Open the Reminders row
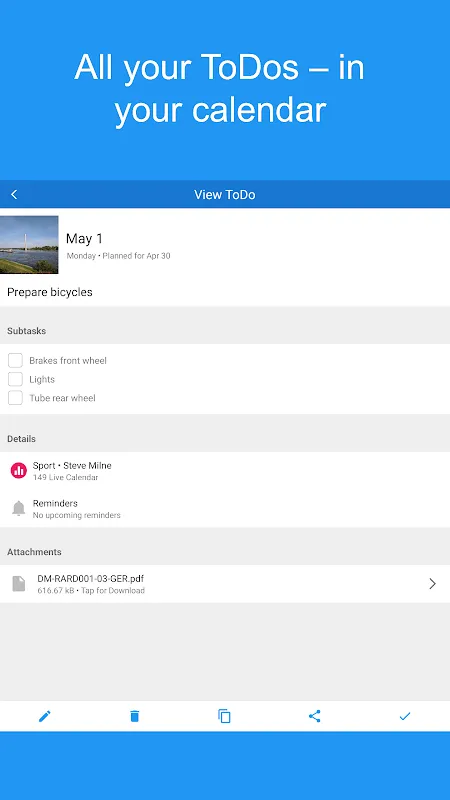Viewport: 450px width, 800px height. [x=225, y=508]
